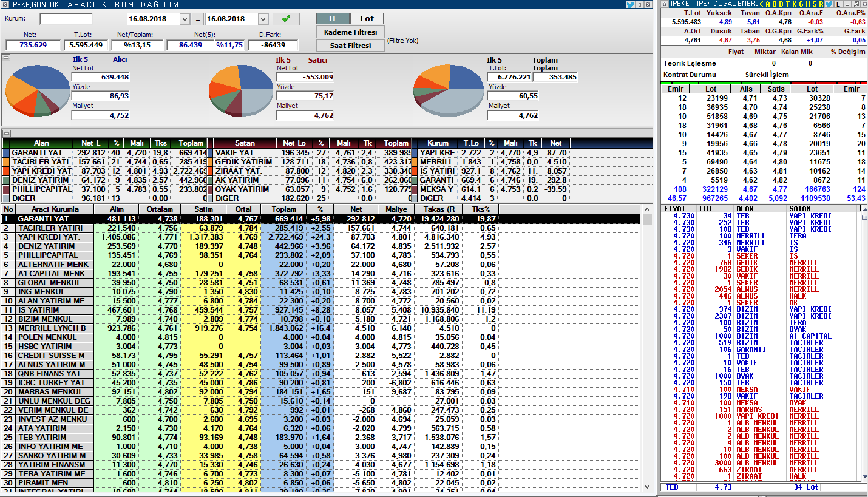The image size is (868, 497).
Task: Click the pop-out arrow icon of the IPEKE window
Action: 856,4
